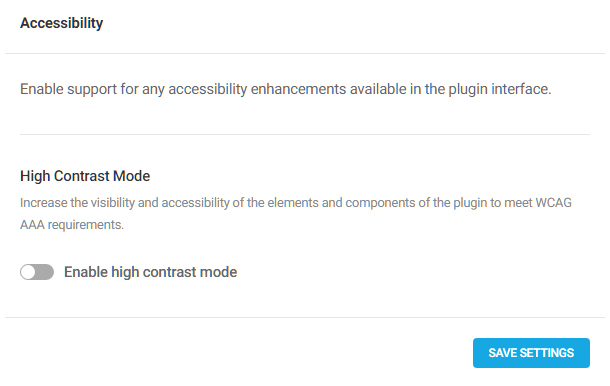Click the 'Enable support for any accessibility' description

coord(286,89)
